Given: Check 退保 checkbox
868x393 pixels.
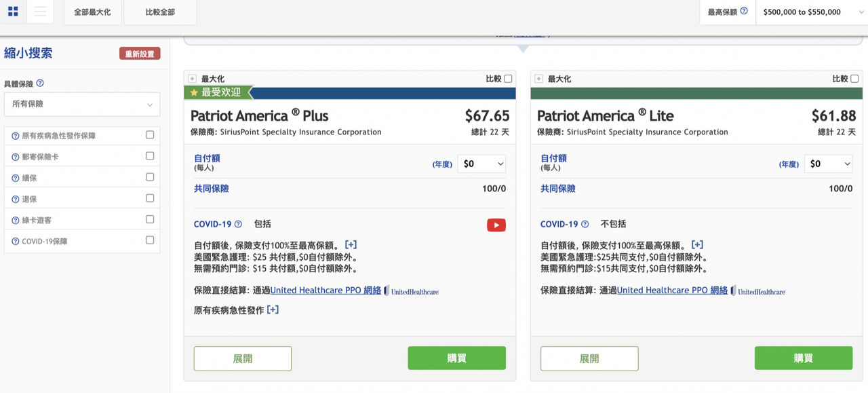Looking at the screenshot, I should click(150, 198).
